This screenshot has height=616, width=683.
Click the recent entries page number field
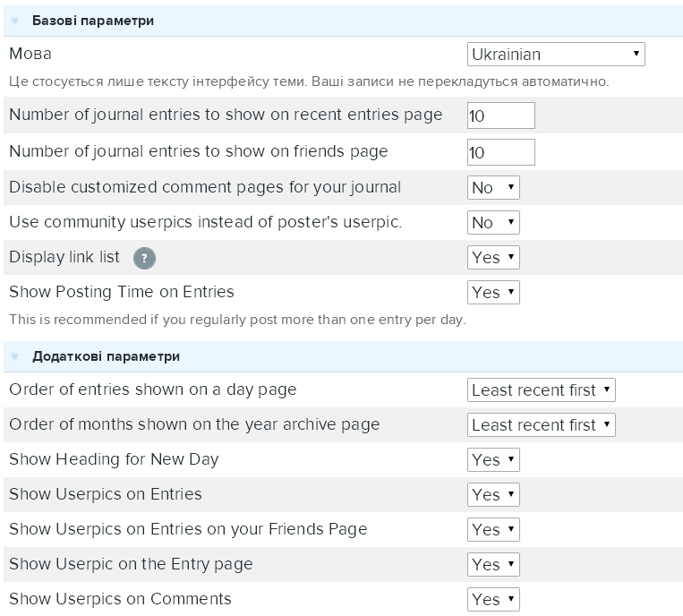501,115
